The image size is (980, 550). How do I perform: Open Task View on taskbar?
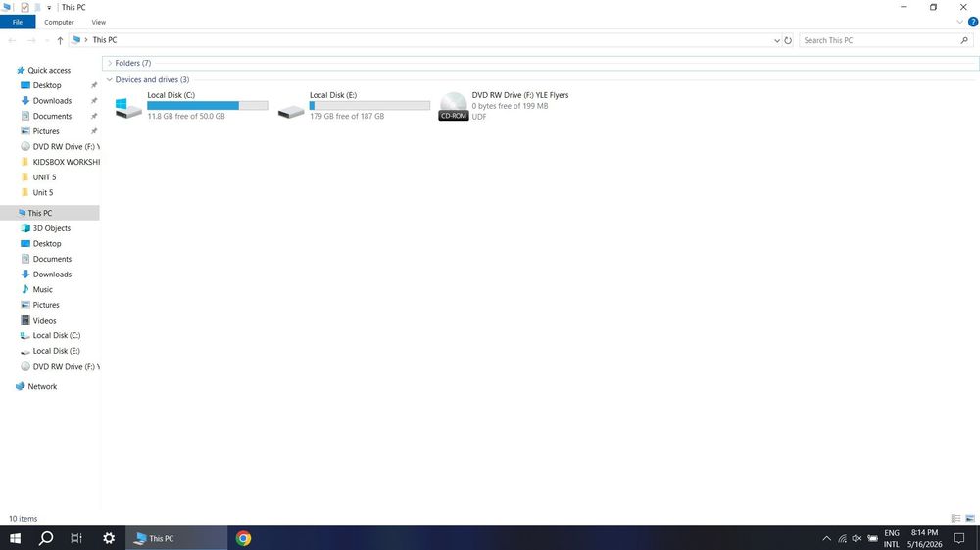(x=76, y=539)
